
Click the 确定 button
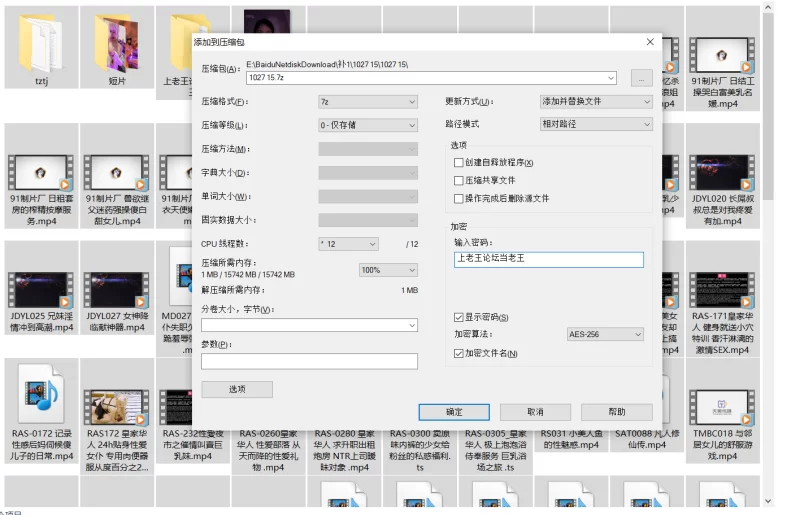point(454,412)
